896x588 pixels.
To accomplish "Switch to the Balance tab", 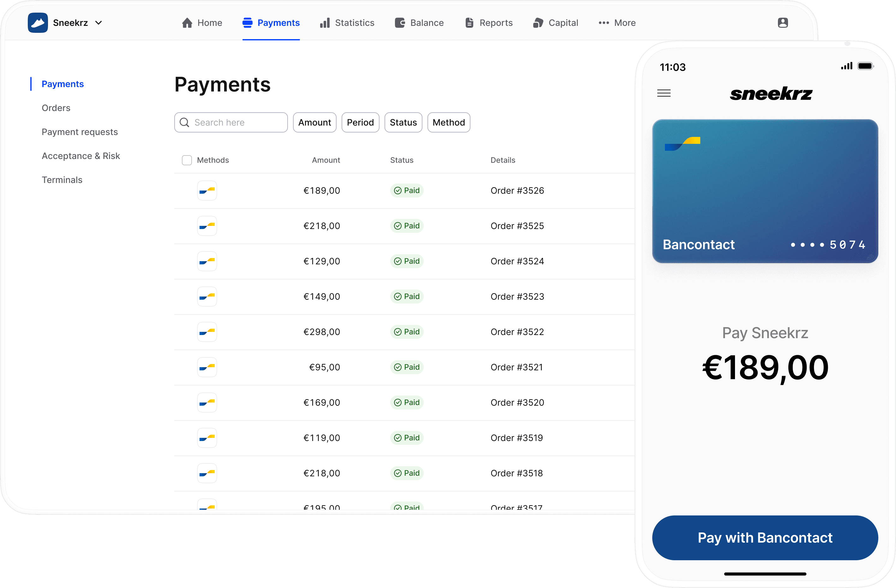I will pos(419,23).
